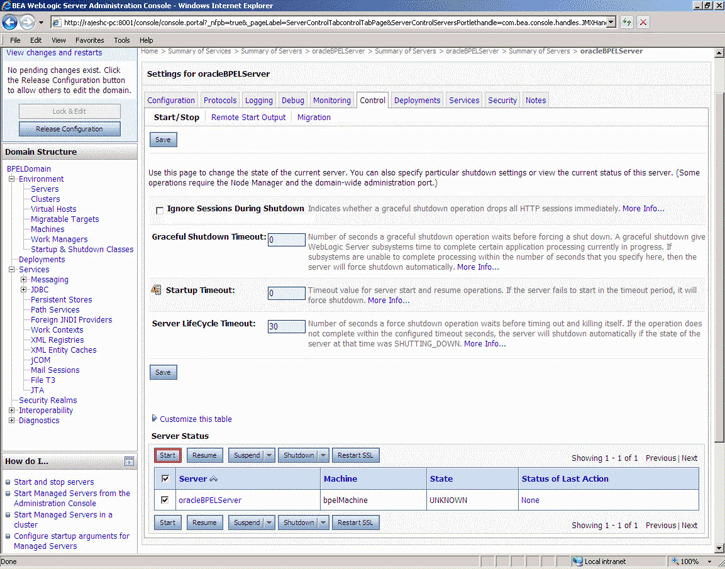The image size is (725, 569).
Task: Click the Startup Timeout input field
Action: 287,293
